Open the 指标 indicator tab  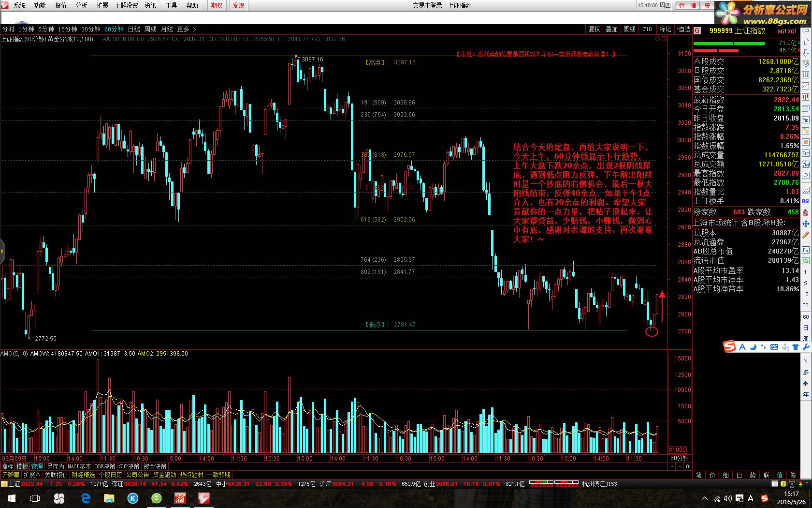pos(8,466)
